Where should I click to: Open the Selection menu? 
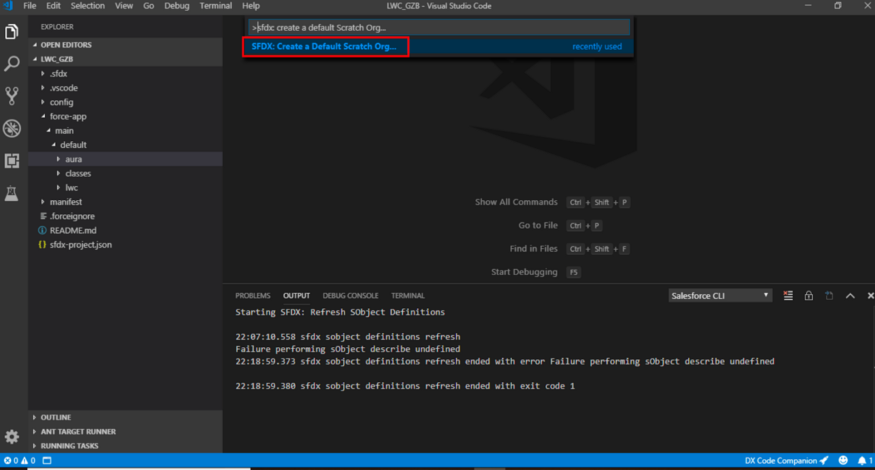pyautogui.click(x=88, y=6)
